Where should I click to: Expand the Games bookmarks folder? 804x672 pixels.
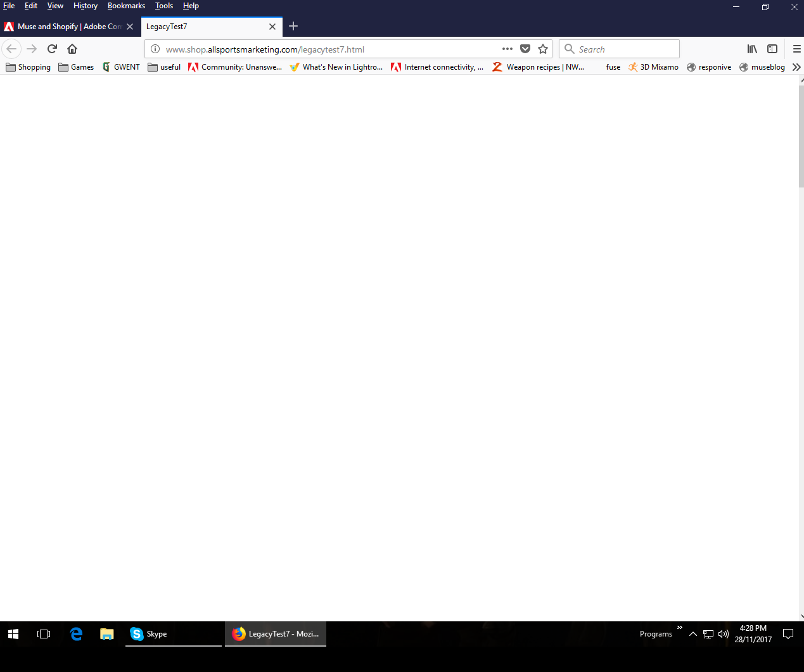(x=76, y=67)
